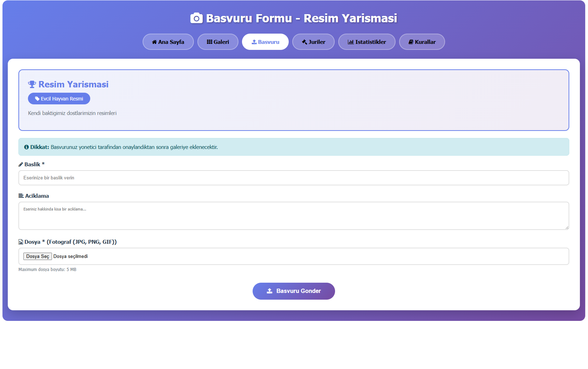Focus the Baslik title input field

pyautogui.click(x=294, y=178)
